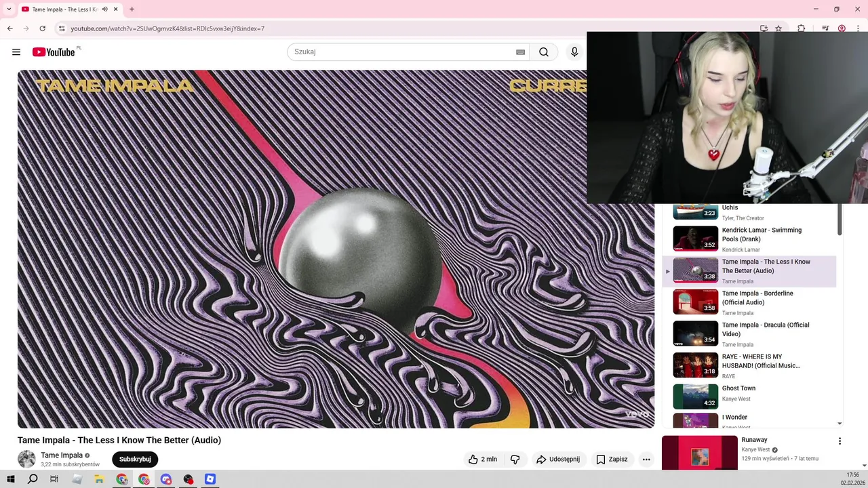The width and height of the screenshot is (868, 488).
Task: Like the video (2 mln)
Action: [482, 460]
